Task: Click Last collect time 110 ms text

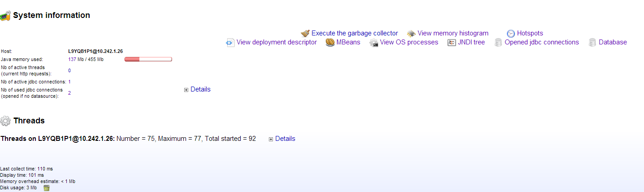Action: click(x=26, y=169)
